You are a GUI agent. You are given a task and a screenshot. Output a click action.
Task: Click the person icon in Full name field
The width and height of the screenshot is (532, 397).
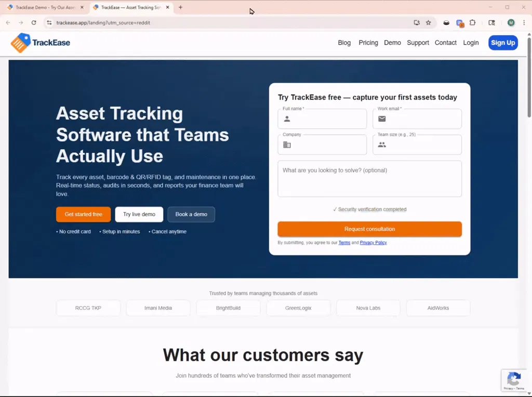pos(287,119)
